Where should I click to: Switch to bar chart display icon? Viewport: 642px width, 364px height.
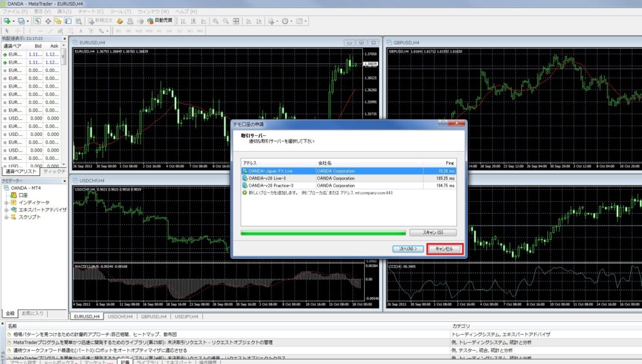click(183, 21)
